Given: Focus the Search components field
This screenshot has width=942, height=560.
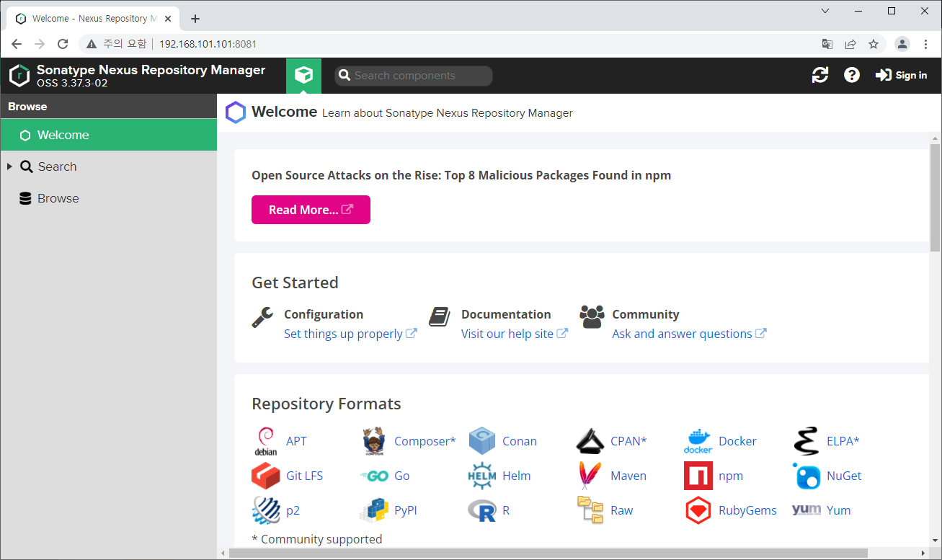Looking at the screenshot, I should (x=414, y=76).
